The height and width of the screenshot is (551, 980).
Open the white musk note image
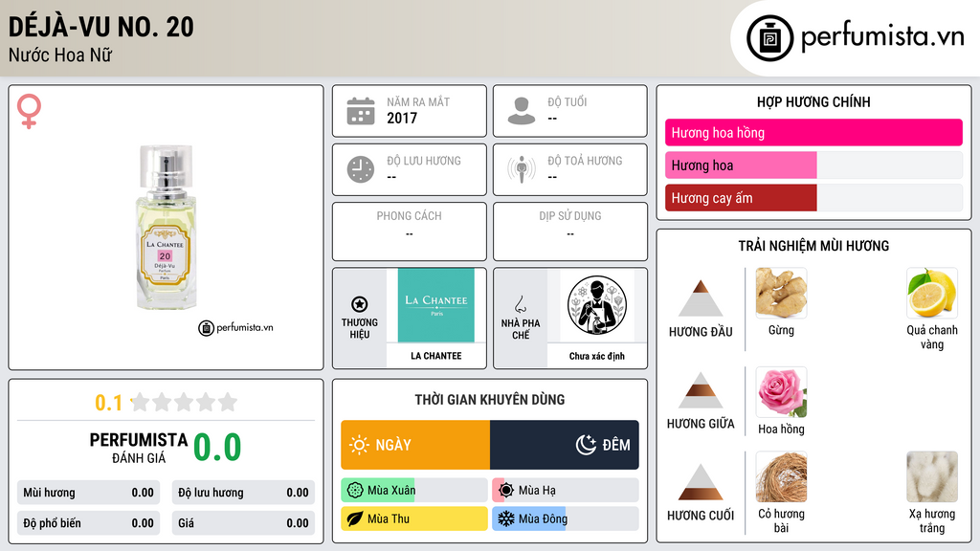click(x=932, y=476)
